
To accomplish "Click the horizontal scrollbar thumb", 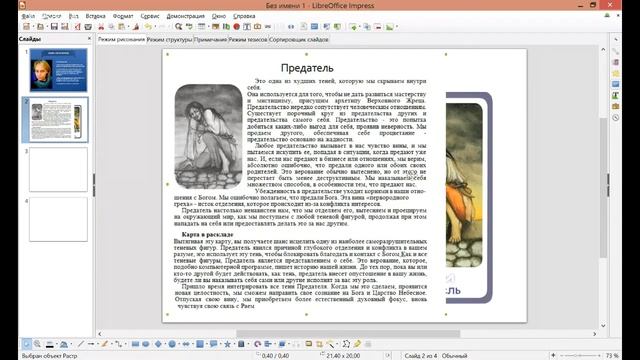I will pos(348,334).
